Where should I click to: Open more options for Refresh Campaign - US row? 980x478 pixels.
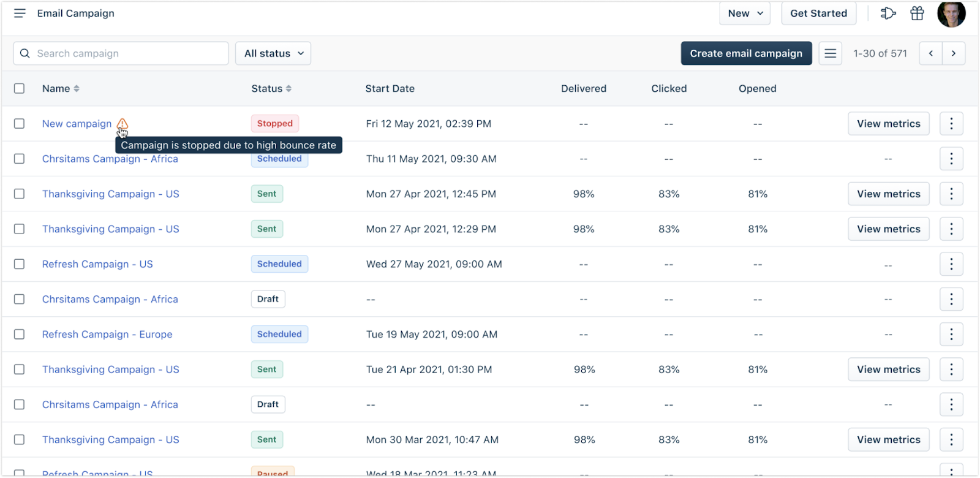coord(951,264)
